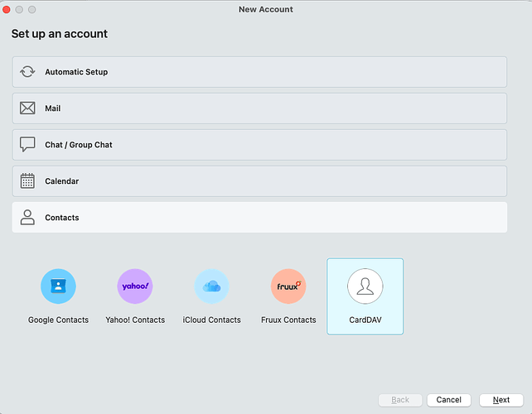Click the Mail envelope icon
Screen dimensions: 532x414
27,108
